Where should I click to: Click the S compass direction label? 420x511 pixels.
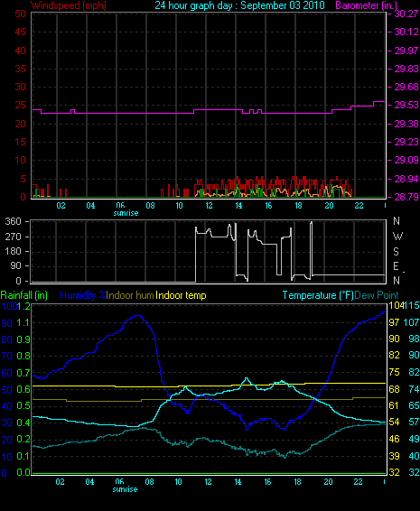(x=396, y=251)
